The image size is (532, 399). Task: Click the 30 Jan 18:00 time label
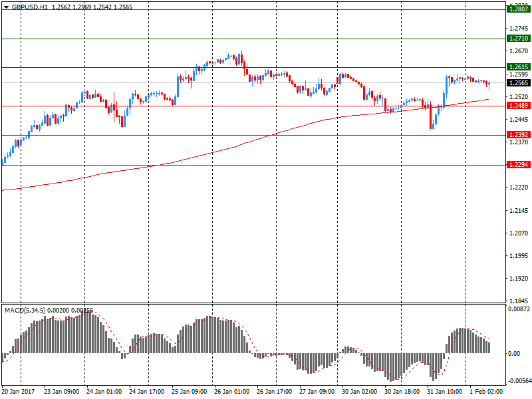coord(402,392)
